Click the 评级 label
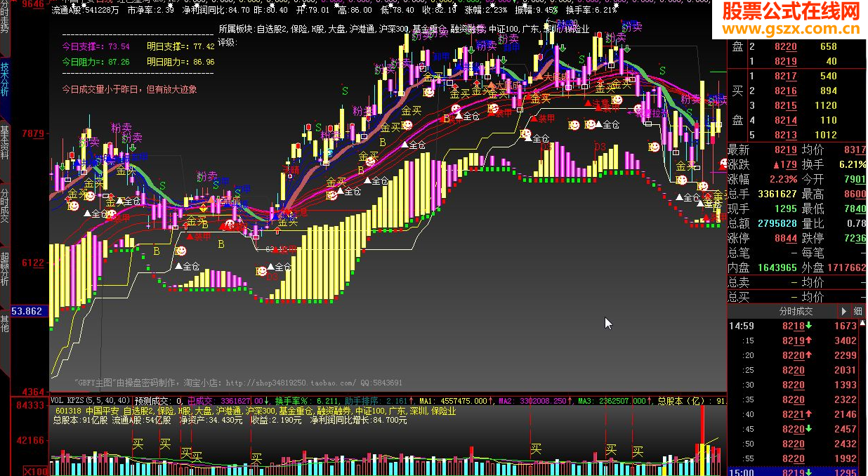This screenshot has height=476, width=868. click(228, 42)
